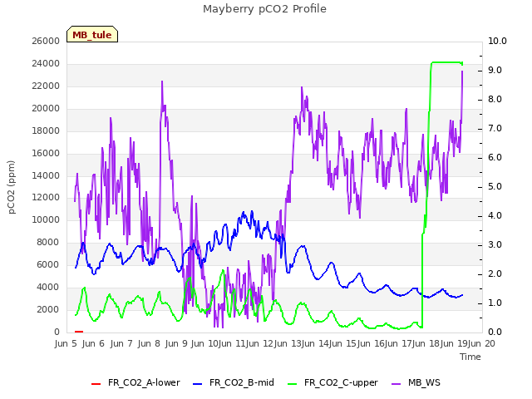The width and height of the screenshot is (532, 399).
Task: Click the MB_tule annotation label
Action: pos(92,35)
